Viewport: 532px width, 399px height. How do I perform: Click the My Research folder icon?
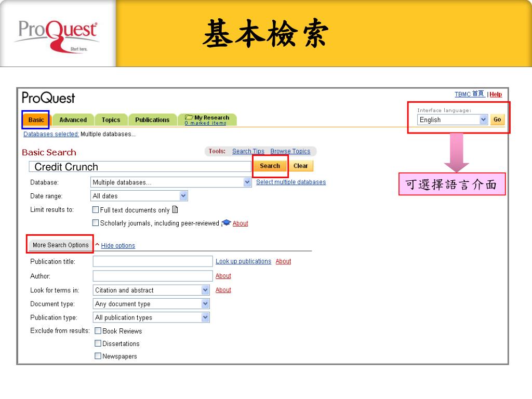click(x=189, y=117)
